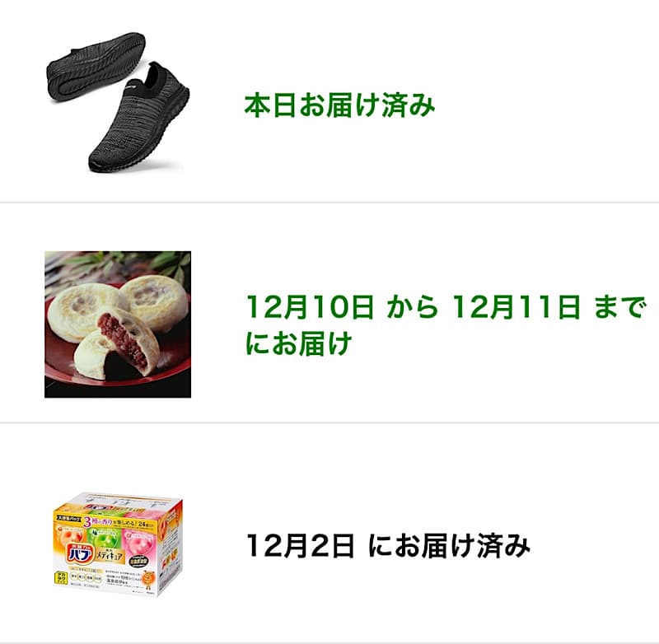Open '12月10日 から 12月11日 まで' delivery estimate
Screen dimensions: 659x644
coord(445,306)
